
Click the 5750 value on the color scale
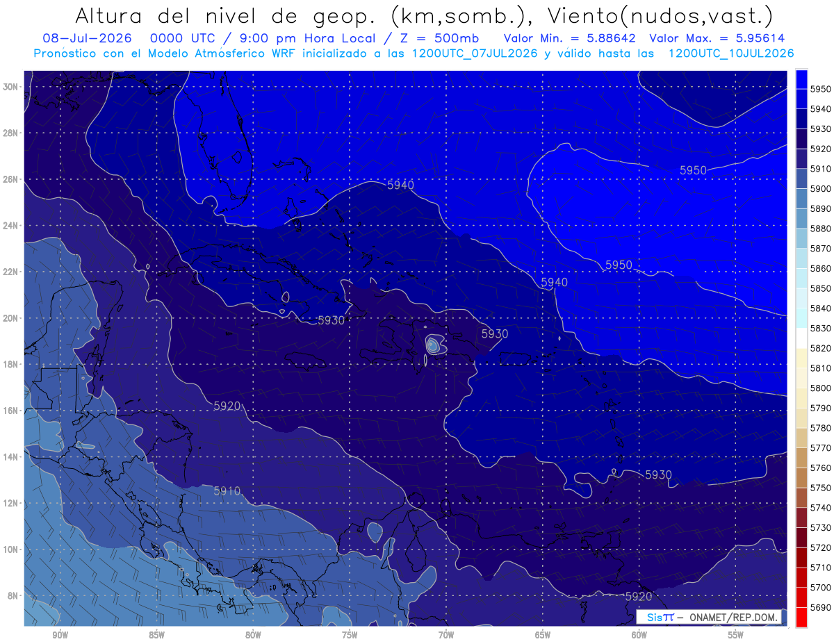click(821, 488)
